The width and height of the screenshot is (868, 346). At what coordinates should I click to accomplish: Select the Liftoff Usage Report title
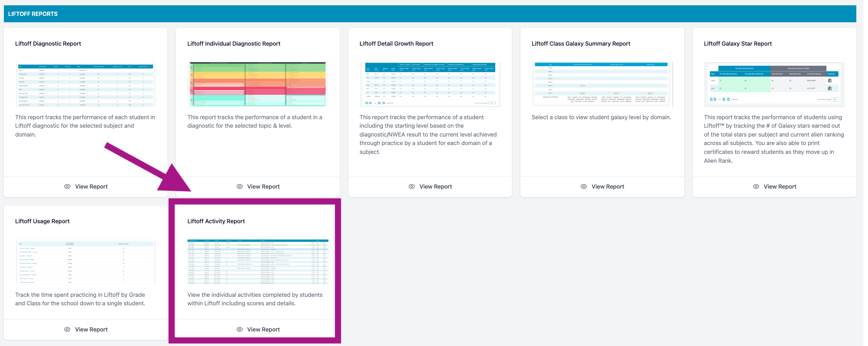pyautogui.click(x=42, y=221)
